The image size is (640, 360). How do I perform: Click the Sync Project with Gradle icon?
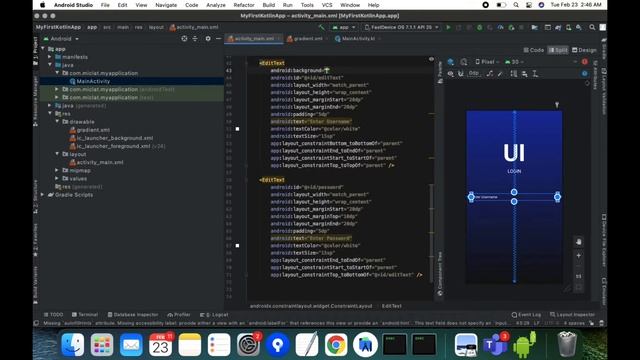(558, 27)
